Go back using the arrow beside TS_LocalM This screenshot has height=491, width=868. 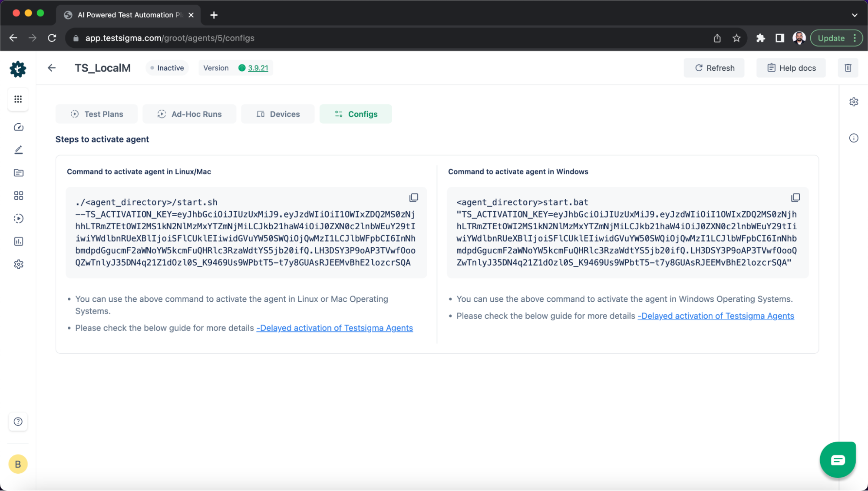coord(52,68)
